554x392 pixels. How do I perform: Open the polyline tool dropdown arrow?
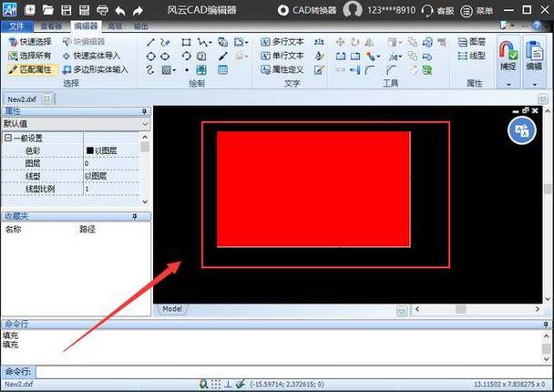pyautogui.click(x=210, y=43)
